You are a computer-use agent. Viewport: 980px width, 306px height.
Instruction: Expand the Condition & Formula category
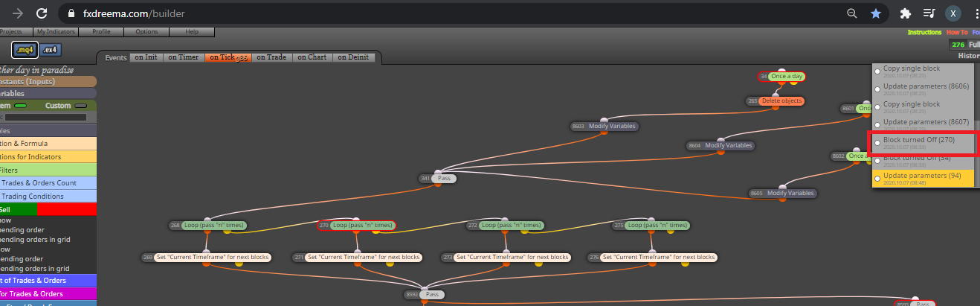48,144
